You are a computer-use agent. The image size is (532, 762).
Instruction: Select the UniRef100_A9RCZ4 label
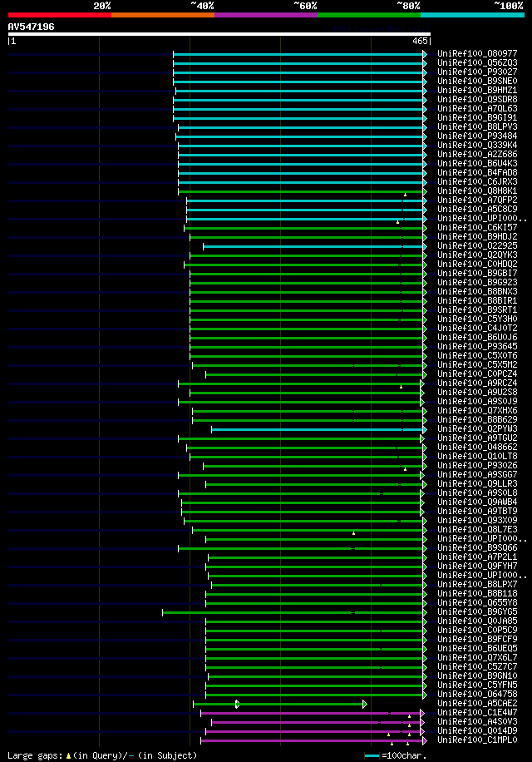point(477,383)
